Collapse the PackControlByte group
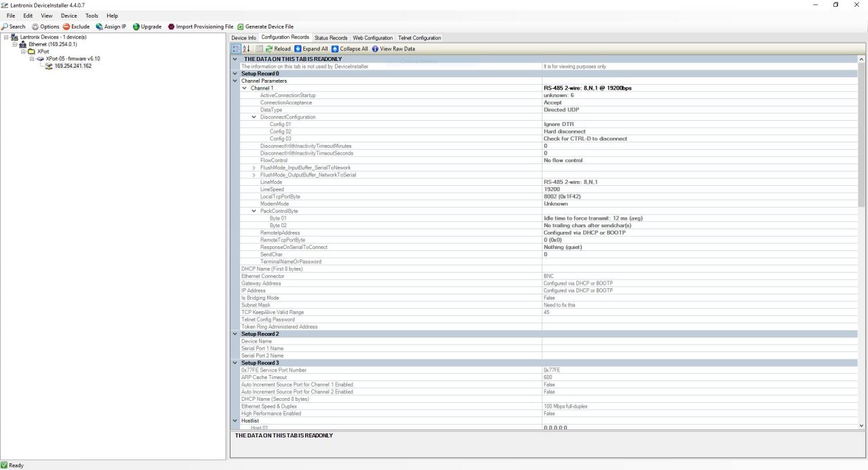Image resolution: width=868 pixels, height=470 pixels. click(x=254, y=211)
